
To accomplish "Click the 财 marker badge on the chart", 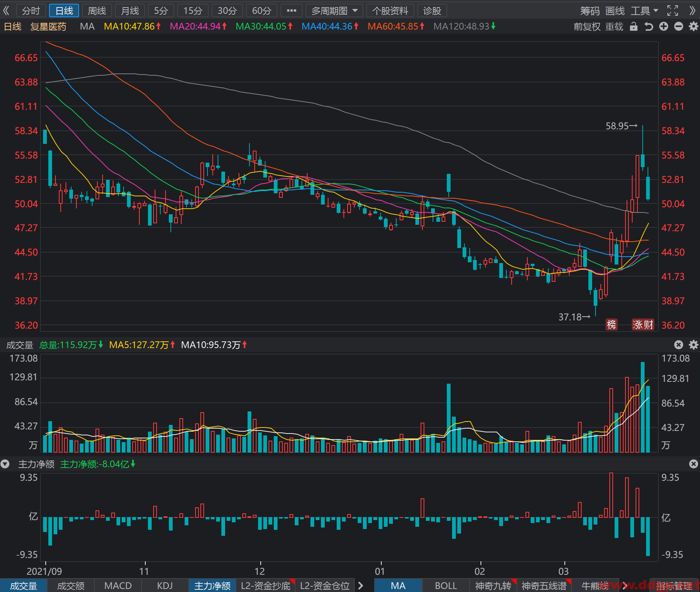I will coord(649,324).
